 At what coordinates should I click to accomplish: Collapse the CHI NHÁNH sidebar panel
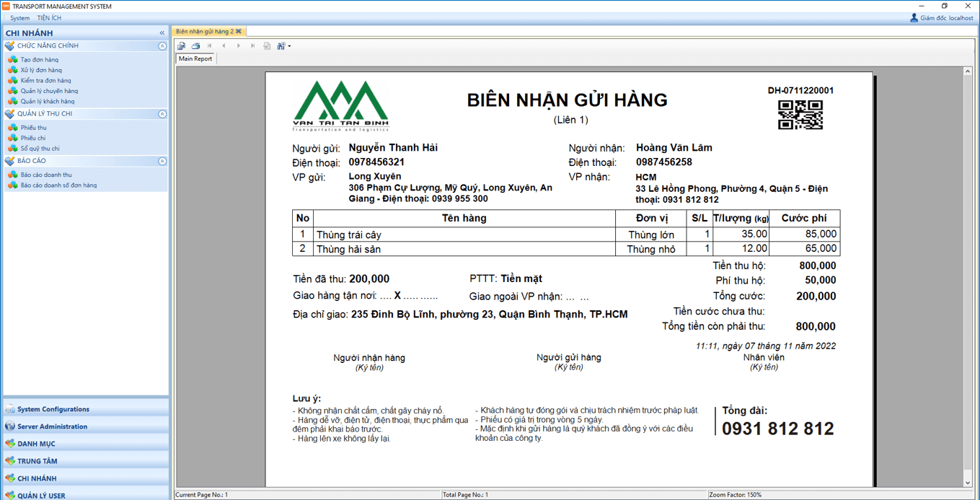(x=162, y=33)
